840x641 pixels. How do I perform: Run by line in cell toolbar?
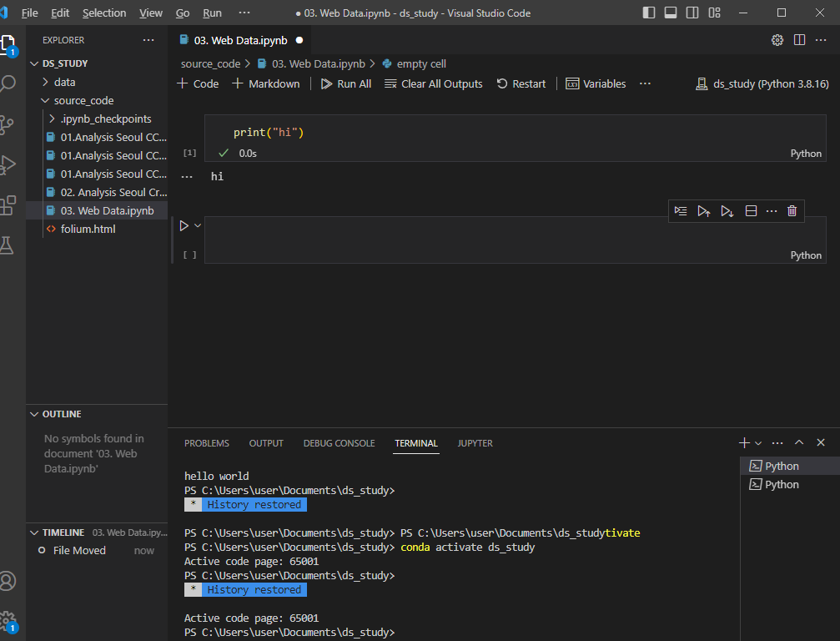click(x=681, y=211)
